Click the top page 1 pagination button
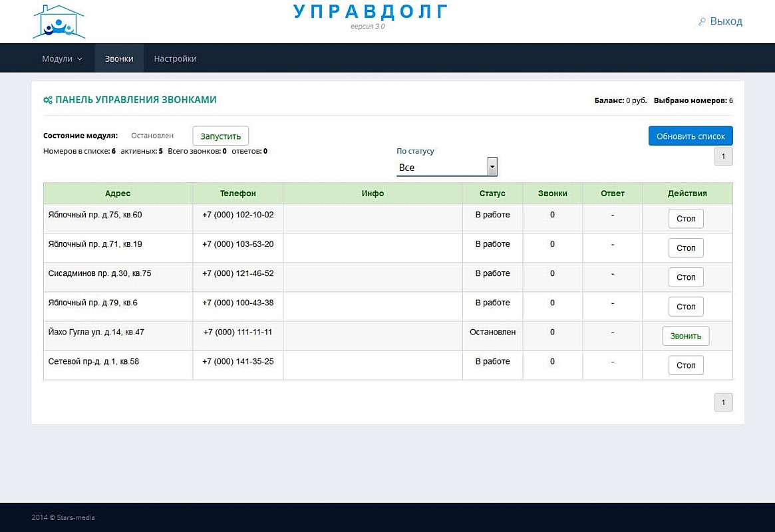The width and height of the screenshot is (775, 532). pos(723,156)
